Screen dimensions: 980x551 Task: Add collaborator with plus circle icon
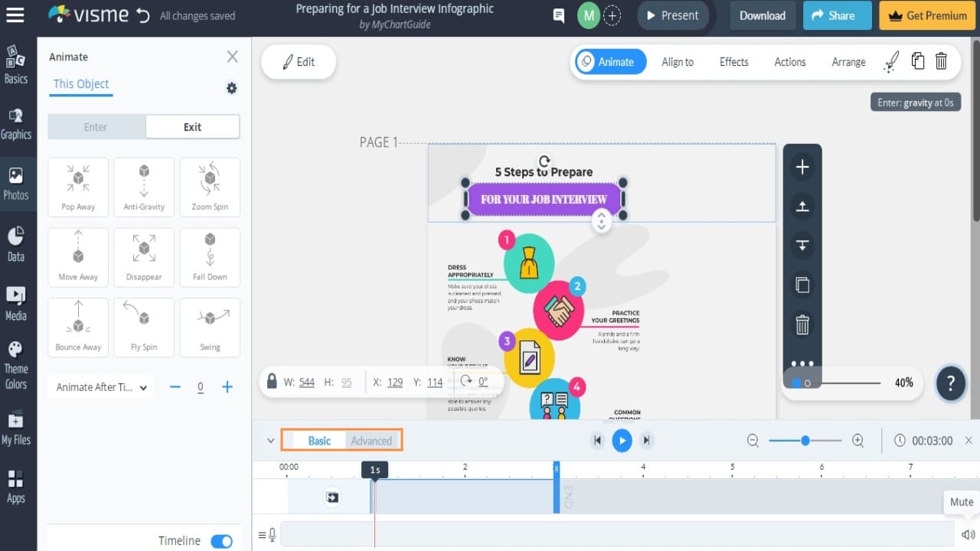click(x=612, y=15)
